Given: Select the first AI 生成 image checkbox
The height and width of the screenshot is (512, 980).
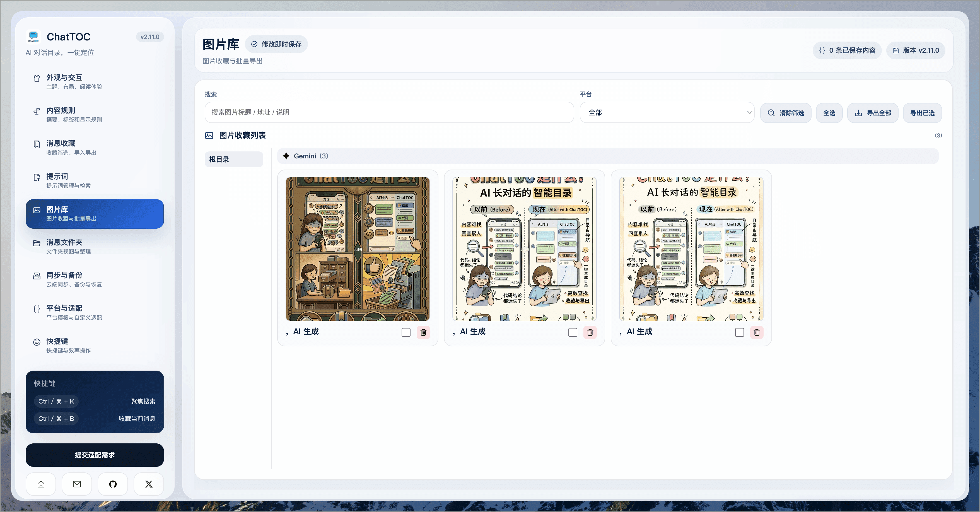Looking at the screenshot, I should point(406,332).
